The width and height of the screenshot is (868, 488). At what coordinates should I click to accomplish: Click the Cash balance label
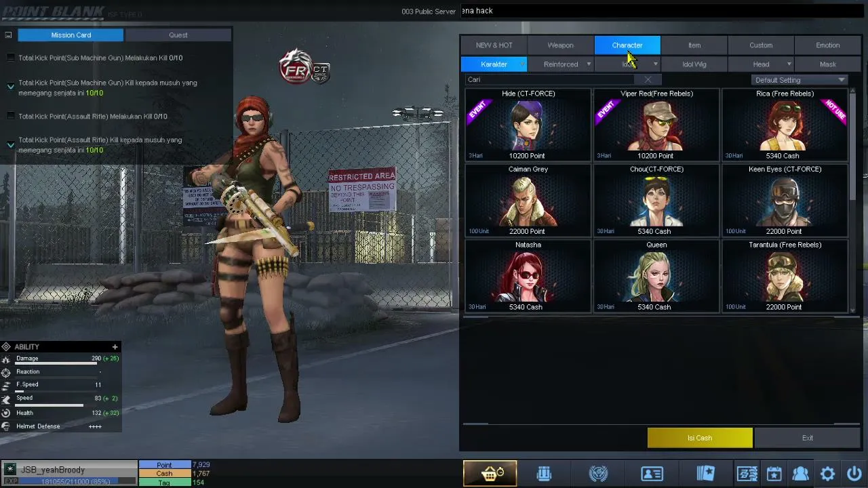pos(165,473)
